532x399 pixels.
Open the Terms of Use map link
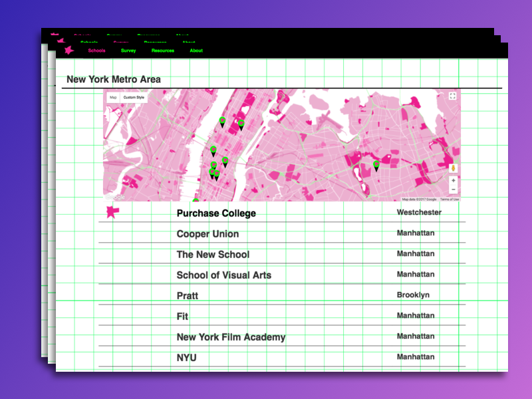point(450,199)
